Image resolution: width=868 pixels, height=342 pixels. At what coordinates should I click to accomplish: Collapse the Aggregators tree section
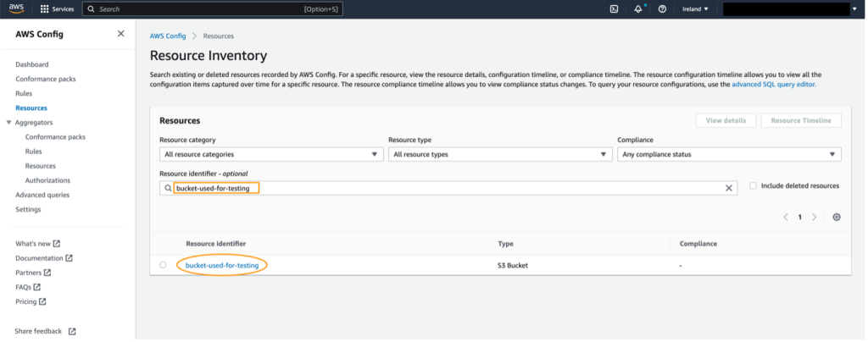pyautogui.click(x=8, y=123)
